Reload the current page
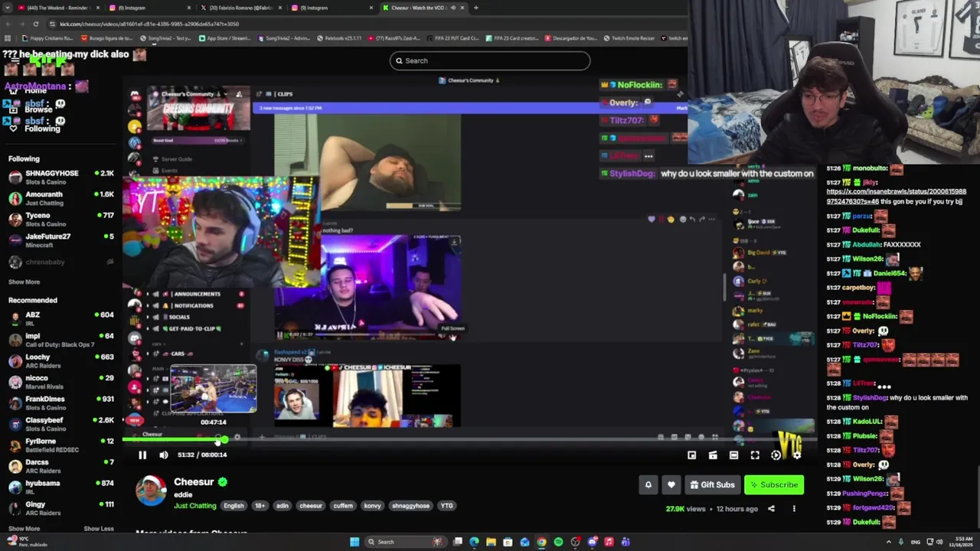 point(36,24)
